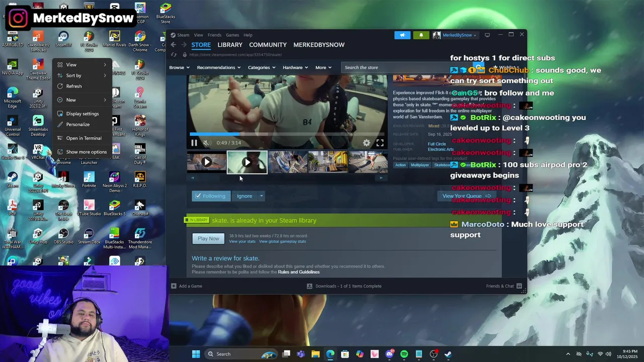Image resolution: width=644 pixels, height=362 pixels.
Task: Choose Refresh in the context menu
Action: [82, 86]
